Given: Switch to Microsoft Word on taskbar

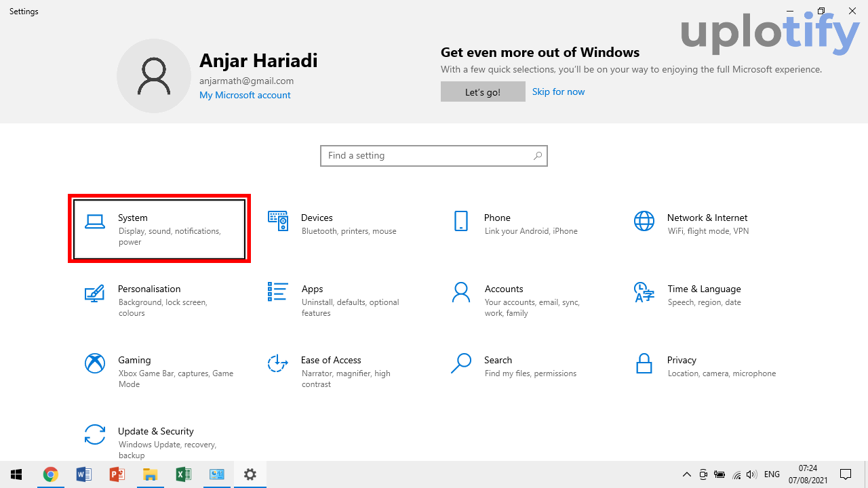Looking at the screenshot, I should click(83, 474).
